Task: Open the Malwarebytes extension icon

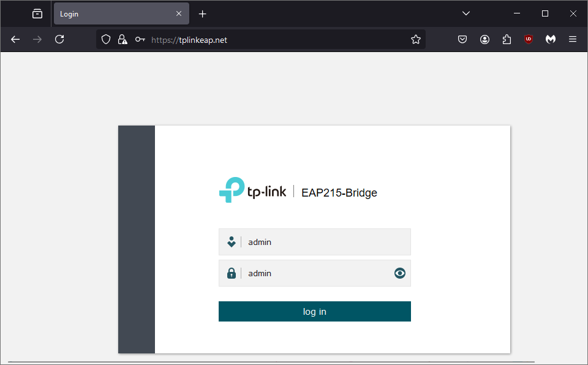Action: click(x=550, y=39)
